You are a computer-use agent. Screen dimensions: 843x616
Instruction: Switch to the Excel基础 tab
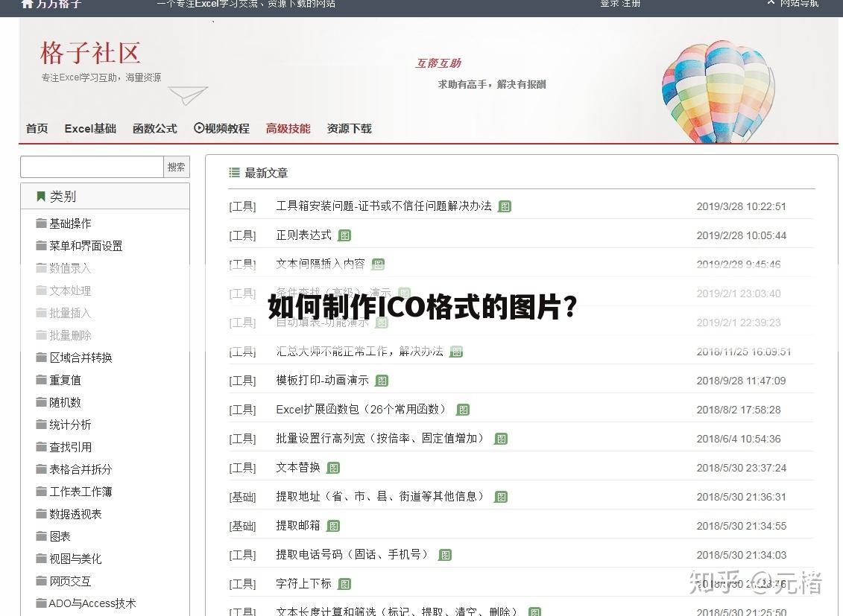coord(89,128)
